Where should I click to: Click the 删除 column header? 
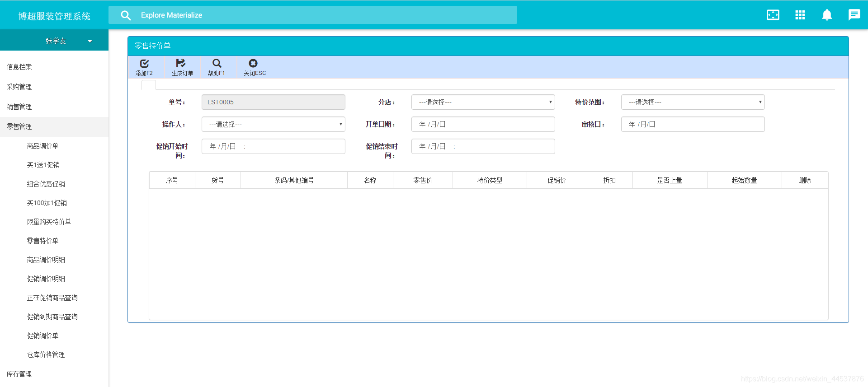point(805,180)
